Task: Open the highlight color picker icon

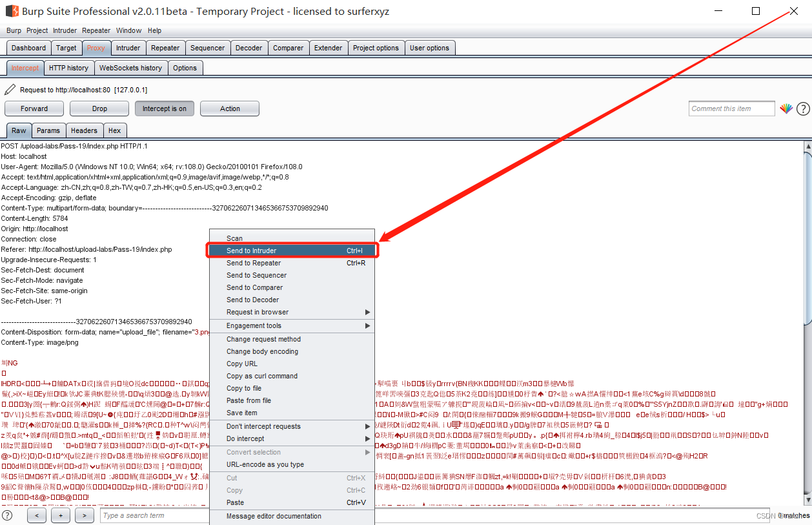Action: (x=786, y=108)
